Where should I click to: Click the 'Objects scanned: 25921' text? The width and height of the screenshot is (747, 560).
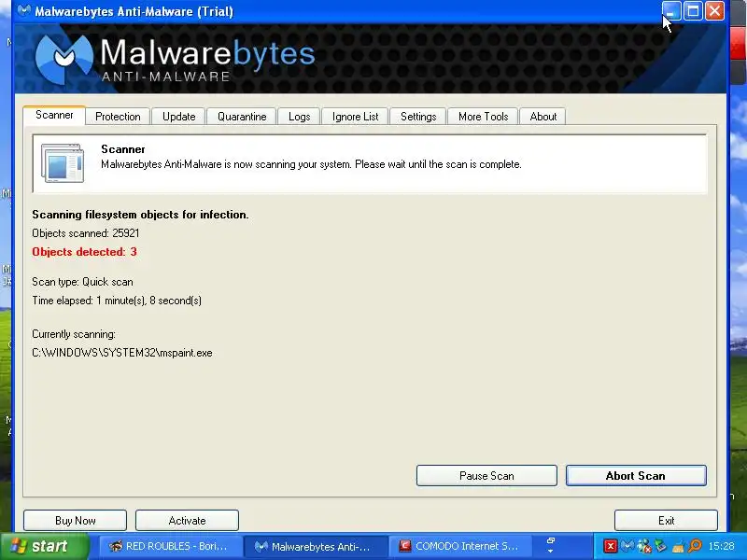(x=86, y=233)
